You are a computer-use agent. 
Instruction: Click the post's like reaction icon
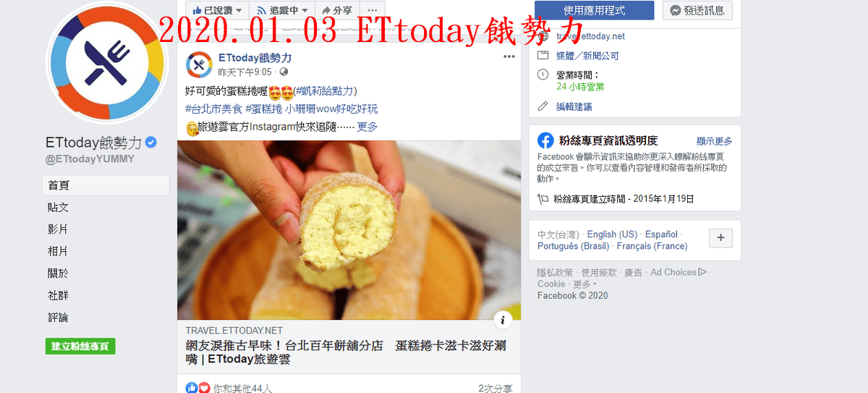(x=192, y=388)
